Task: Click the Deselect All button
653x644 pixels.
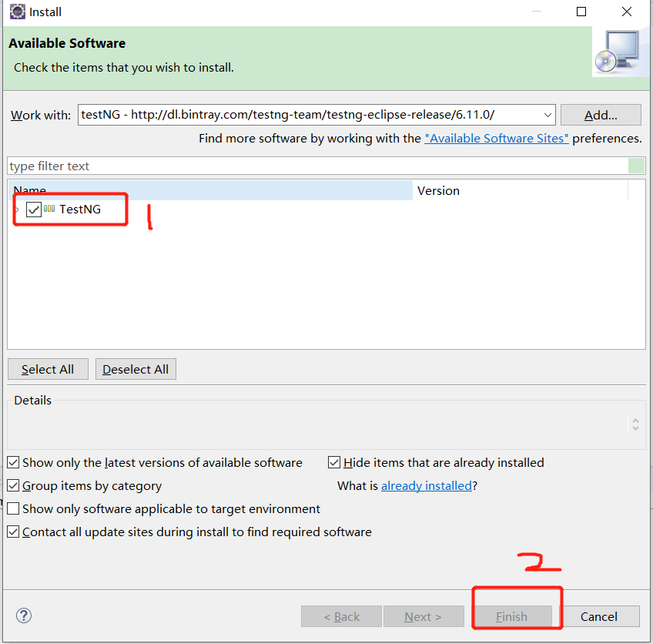Action: point(136,369)
